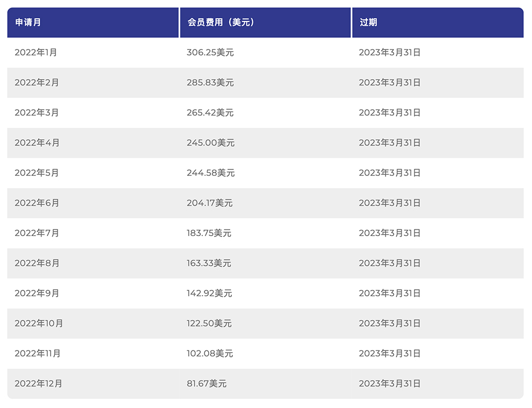Click the 142.92美元 fee cell
This screenshot has width=532, height=408.
click(209, 294)
